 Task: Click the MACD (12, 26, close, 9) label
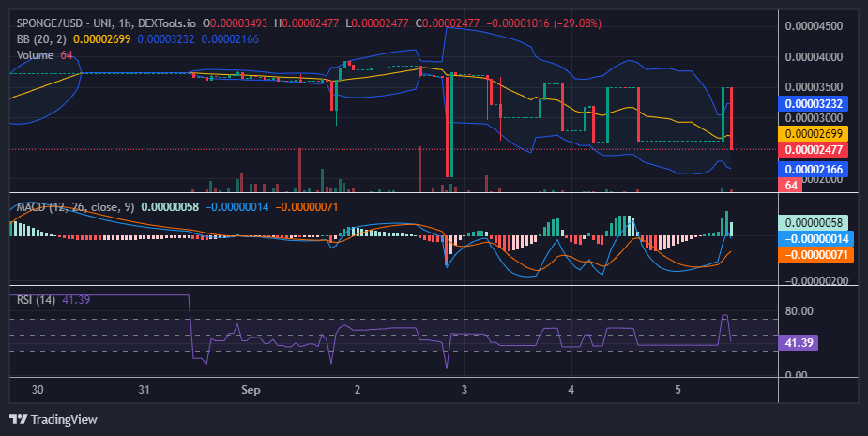point(75,207)
